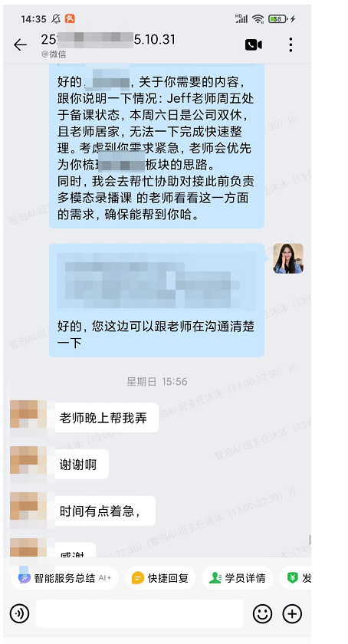Open the three-dot more options menu
The width and height of the screenshot is (348, 644).
point(291,44)
